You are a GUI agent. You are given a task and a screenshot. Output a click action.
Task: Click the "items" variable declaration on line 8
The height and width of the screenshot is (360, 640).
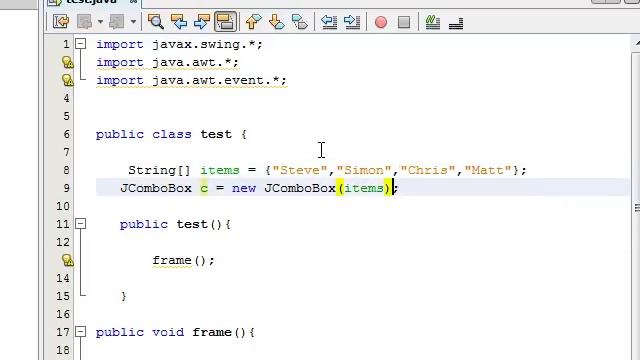coord(220,170)
